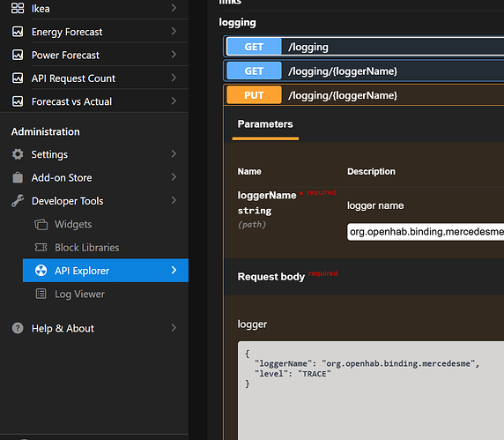Click the Settings gear icon
The image size is (504, 440).
[x=18, y=154]
